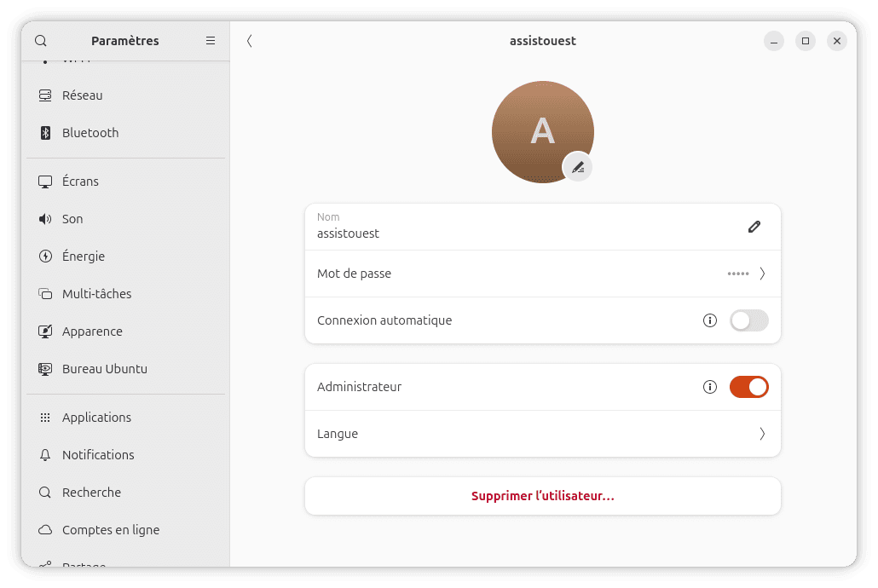Click the Bureau Ubuntu icon
Image resolution: width=878 pixels, height=588 pixels.
click(x=45, y=369)
